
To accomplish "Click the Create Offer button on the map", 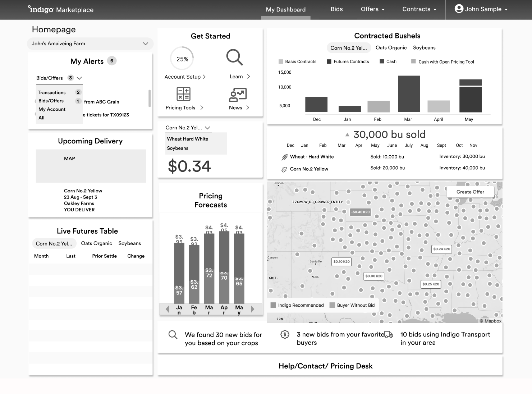I will (x=470, y=192).
